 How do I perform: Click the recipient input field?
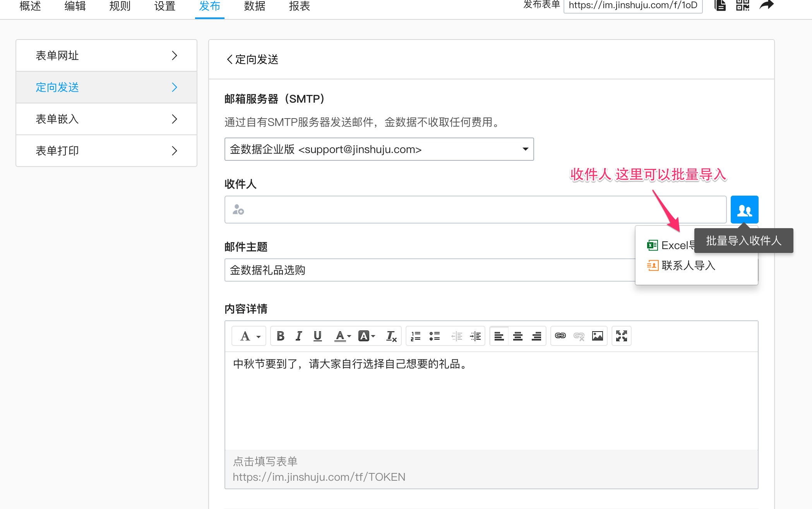[475, 210]
